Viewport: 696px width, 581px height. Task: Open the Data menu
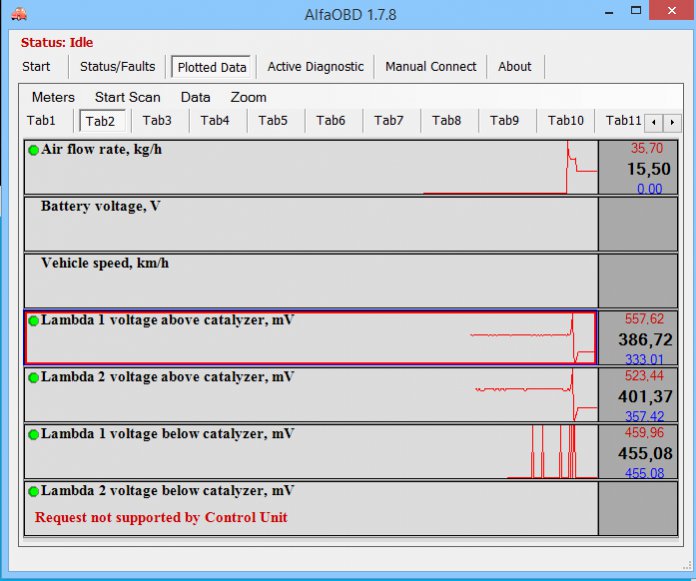(x=195, y=97)
